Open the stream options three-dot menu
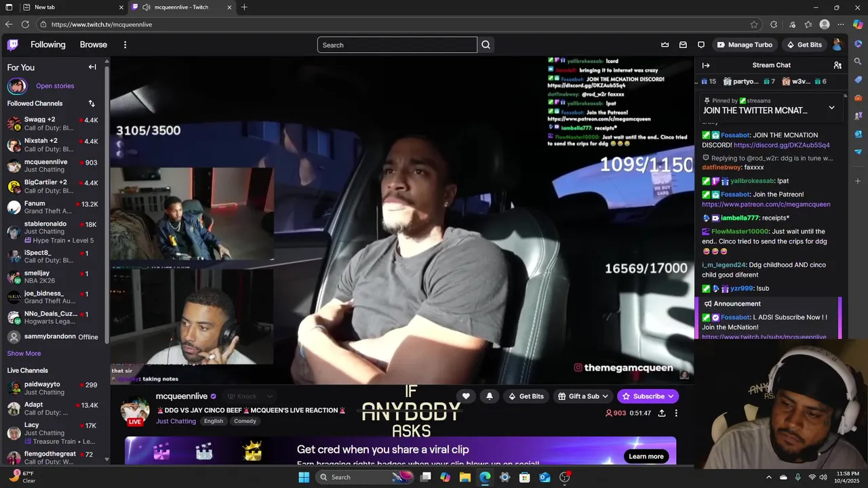The height and width of the screenshot is (488, 868). pyautogui.click(x=676, y=413)
